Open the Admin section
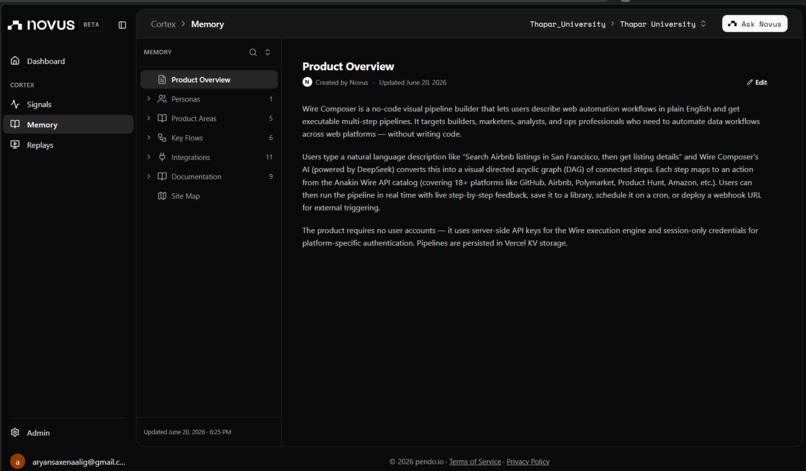 pos(68,432)
